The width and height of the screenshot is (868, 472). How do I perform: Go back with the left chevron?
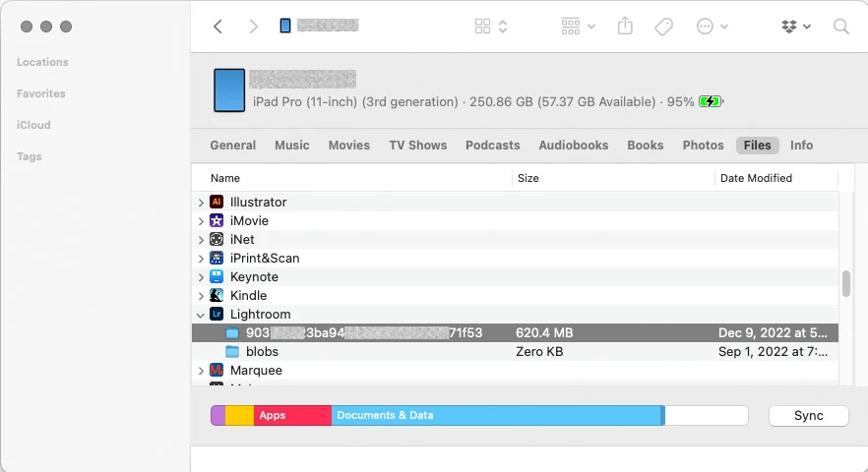point(218,26)
